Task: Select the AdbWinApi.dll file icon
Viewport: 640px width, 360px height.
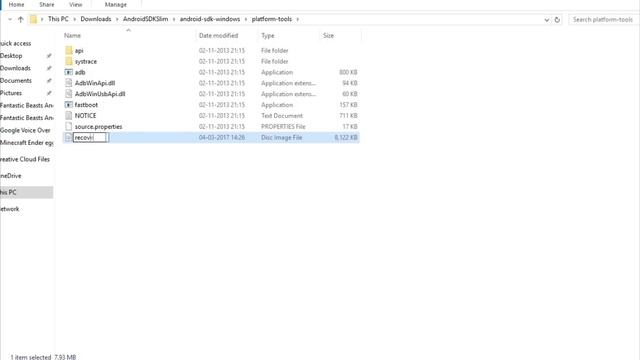Action: [x=69, y=83]
